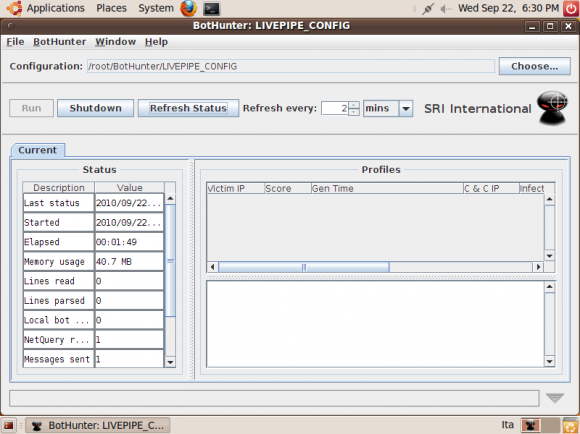The image size is (580, 434).
Task: Click the Status table scroll down arrow
Action: (170, 362)
